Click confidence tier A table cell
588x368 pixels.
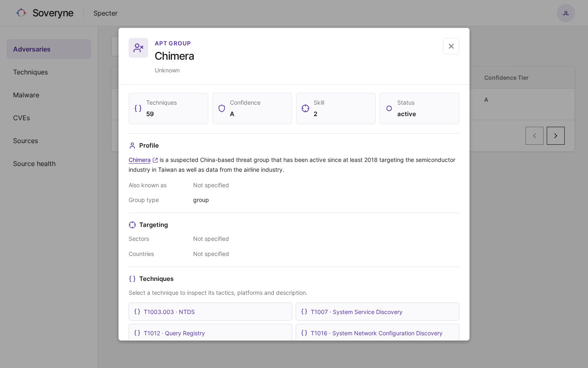pos(486,100)
